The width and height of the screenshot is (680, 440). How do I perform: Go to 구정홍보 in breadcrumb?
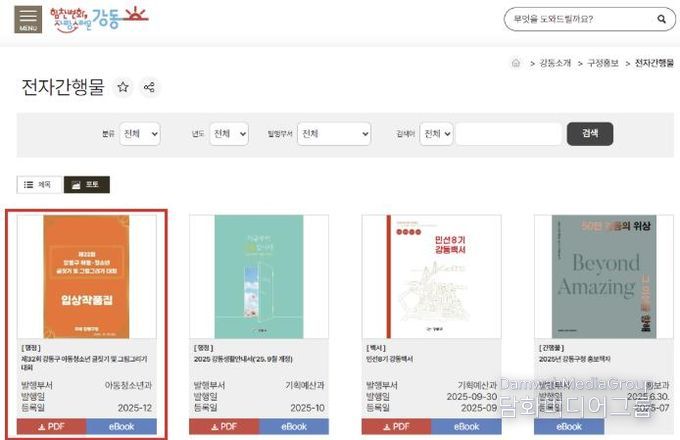[x=602, y=62]
